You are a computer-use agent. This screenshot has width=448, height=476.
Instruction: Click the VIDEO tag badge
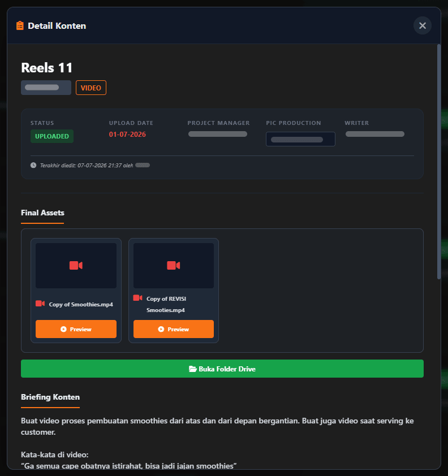click(x=91, y=88)
